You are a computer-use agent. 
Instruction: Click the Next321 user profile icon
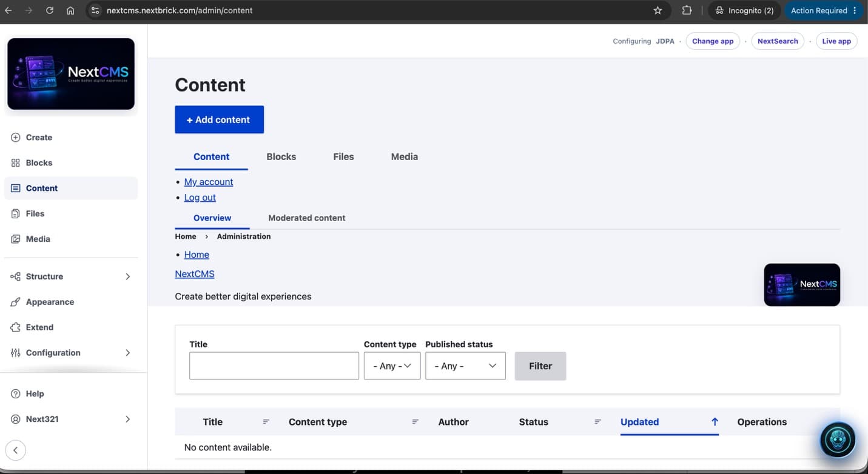click(x=16, y=419)
